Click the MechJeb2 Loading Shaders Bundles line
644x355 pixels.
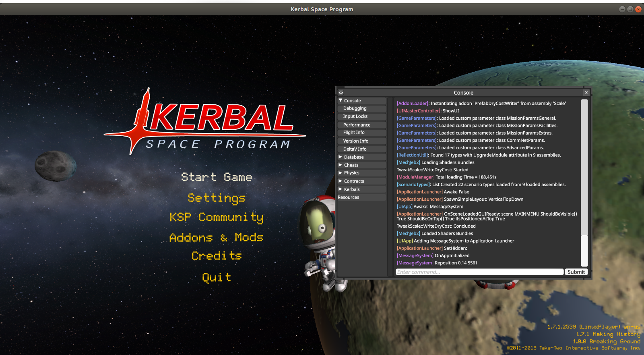click(436, 162)
